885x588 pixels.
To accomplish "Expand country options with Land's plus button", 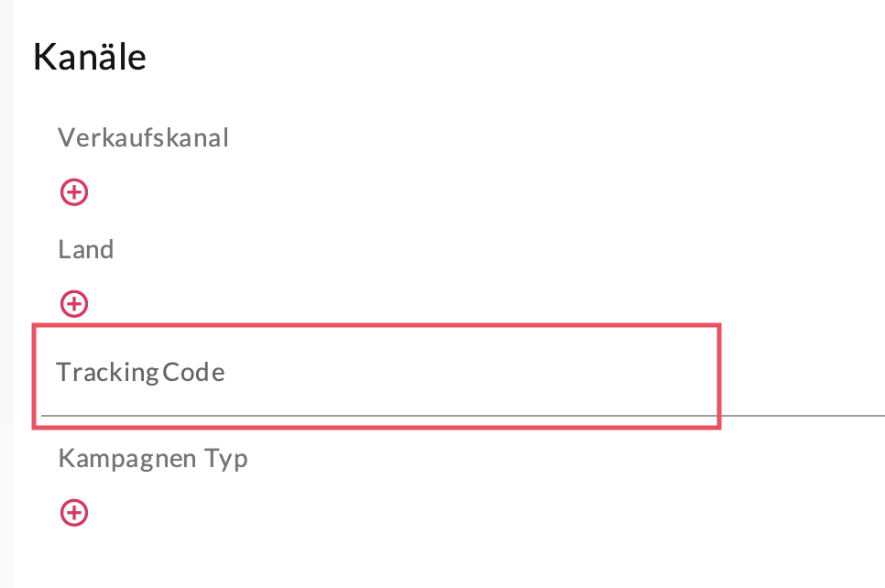I will 74,303.
